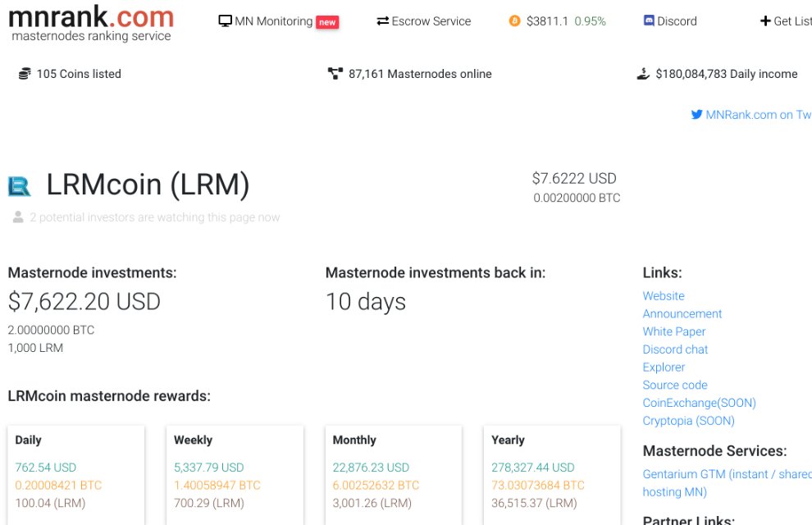Image resolution: width=812 pixels, height=525 pixels.
Task: Select '105 Coins listed' text
Action: pos(79,74)
